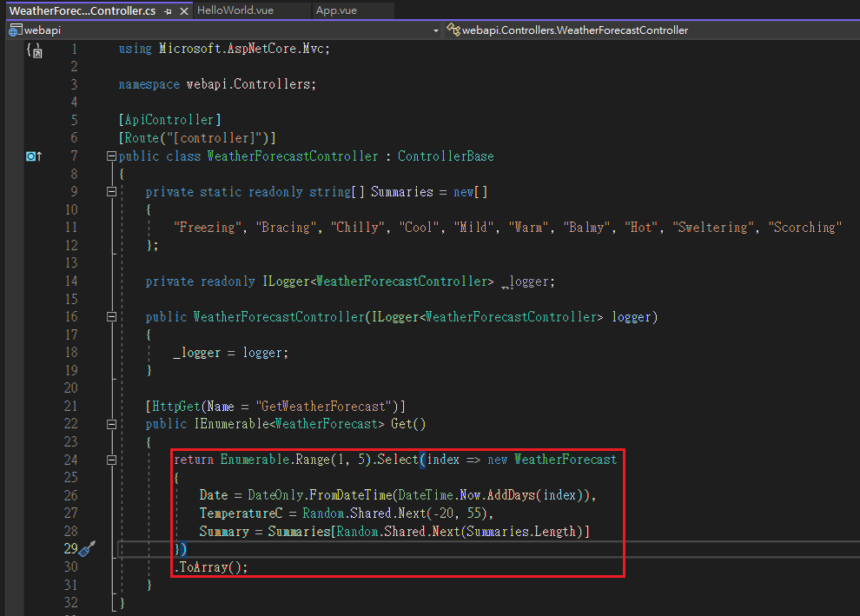Collapse the return statement block at line 24
860x616 pixels.
pyautogui.click(x=111, y=460)
